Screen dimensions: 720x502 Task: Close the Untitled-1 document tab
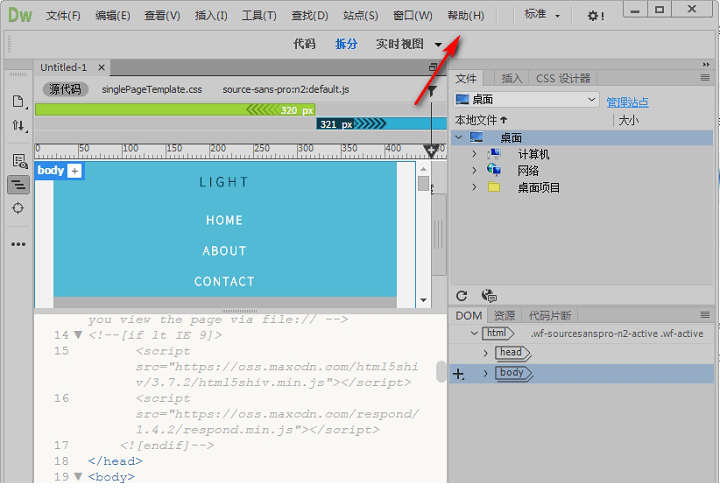(101, 68)
